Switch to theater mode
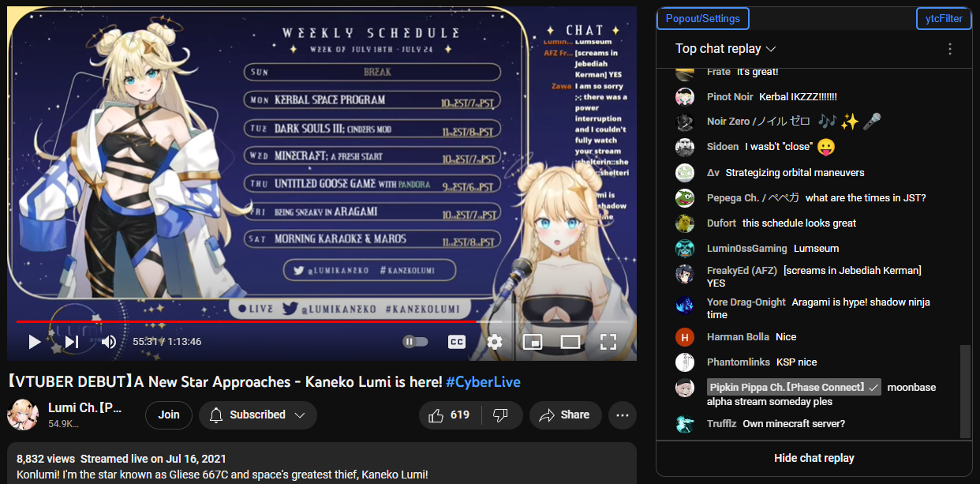Viewport: 980px width, 484px height. [x=570, y=342]
